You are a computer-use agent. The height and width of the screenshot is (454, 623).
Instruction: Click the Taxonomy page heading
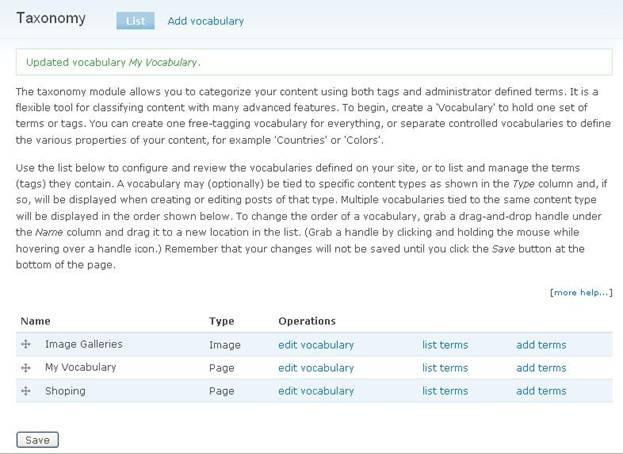[51, 18]
